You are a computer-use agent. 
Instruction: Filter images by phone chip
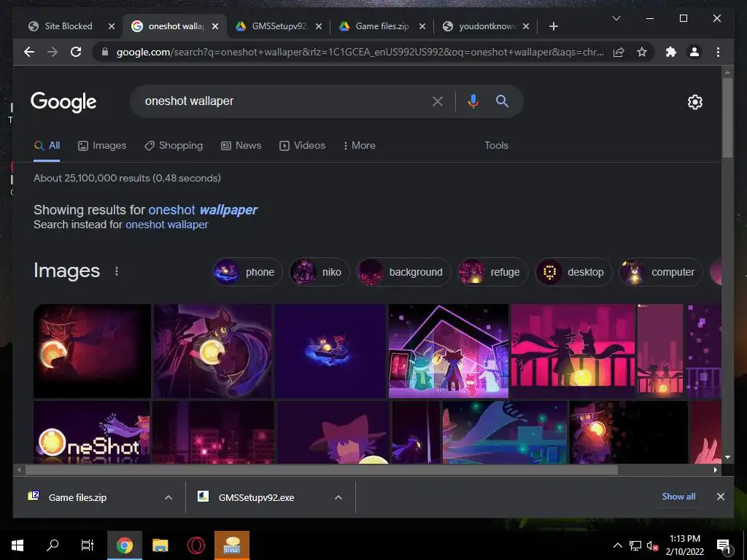pos(247,272)
